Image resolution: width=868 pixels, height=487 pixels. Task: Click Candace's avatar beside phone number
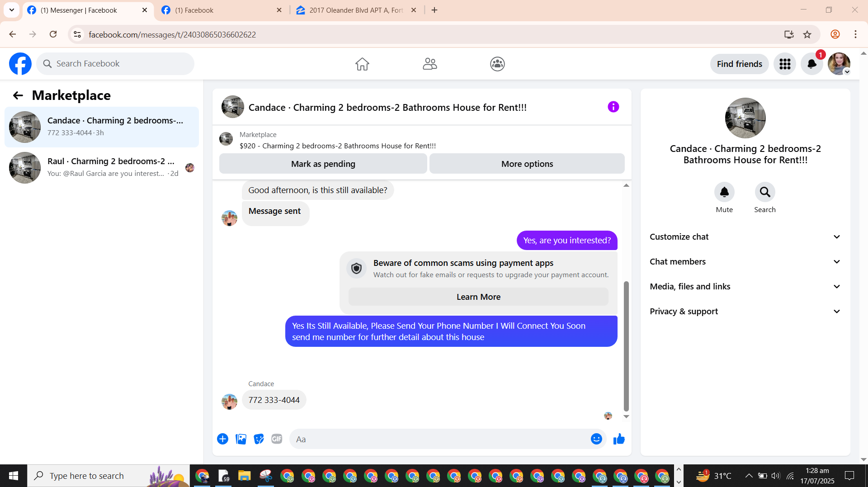[229, 402]
